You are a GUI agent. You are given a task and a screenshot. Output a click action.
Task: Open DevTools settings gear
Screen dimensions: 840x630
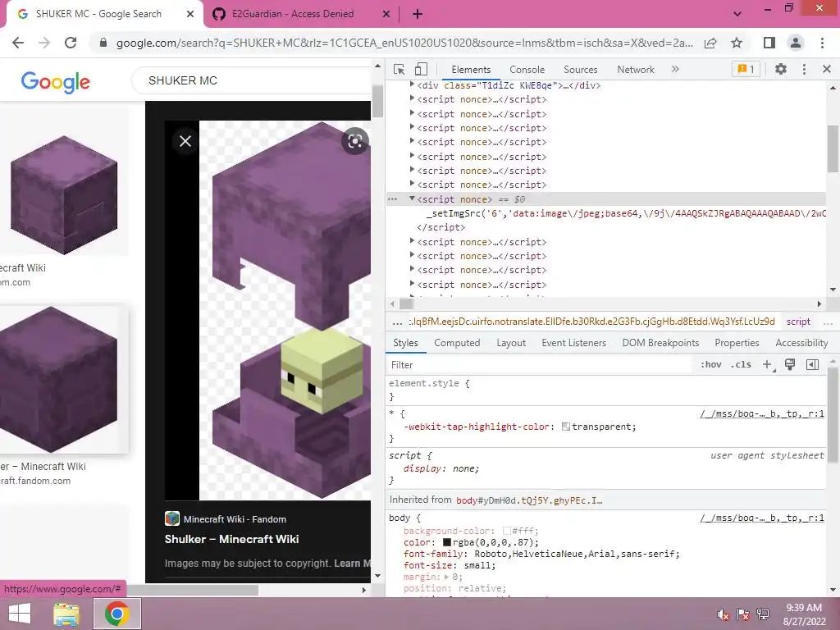click(781, 69)
